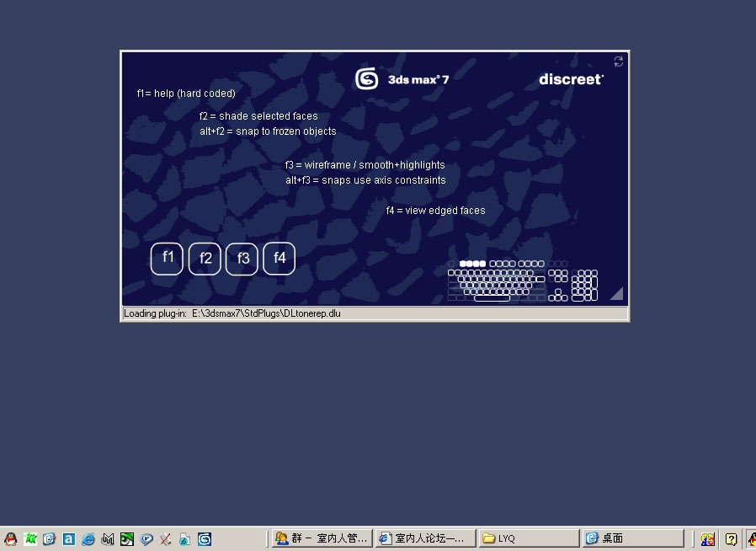The width and height of the screenshot is (756, 551).
Task: Click the f2 key graphic
Action: pyautogui.click(x=205, y=259)
